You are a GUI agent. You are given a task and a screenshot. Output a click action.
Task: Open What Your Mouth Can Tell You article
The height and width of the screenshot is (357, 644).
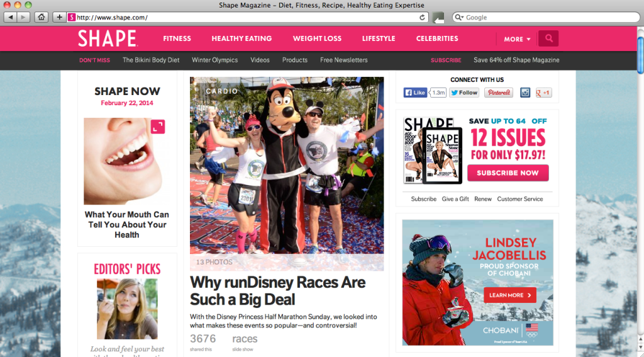(x=127, y=225)
